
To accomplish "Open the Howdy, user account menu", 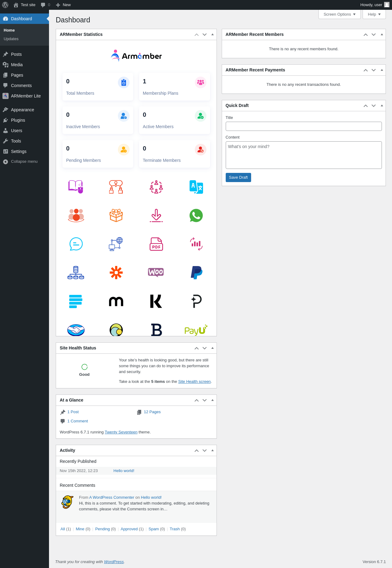I will 375,5.
